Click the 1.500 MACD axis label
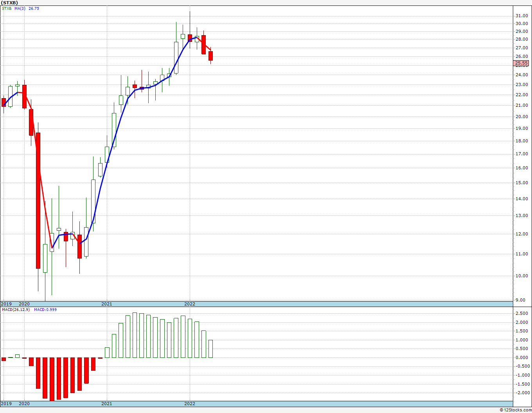 click(x=522, y=331)
